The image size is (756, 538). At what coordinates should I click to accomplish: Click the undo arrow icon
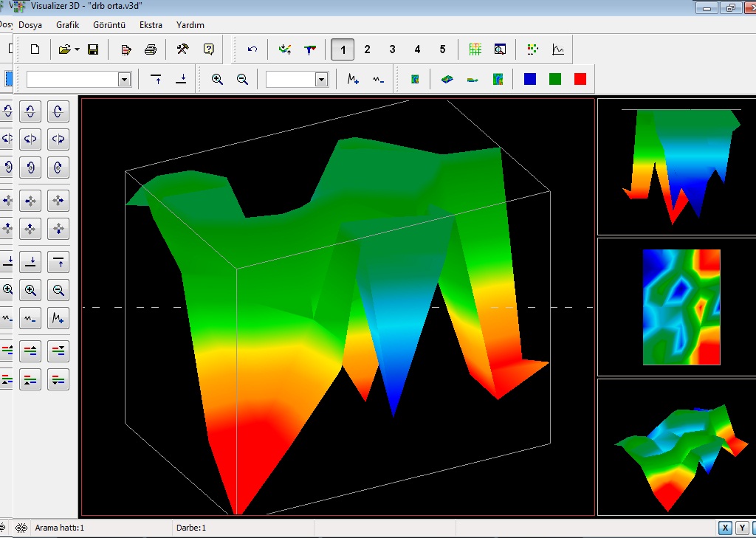click(252, 49)
